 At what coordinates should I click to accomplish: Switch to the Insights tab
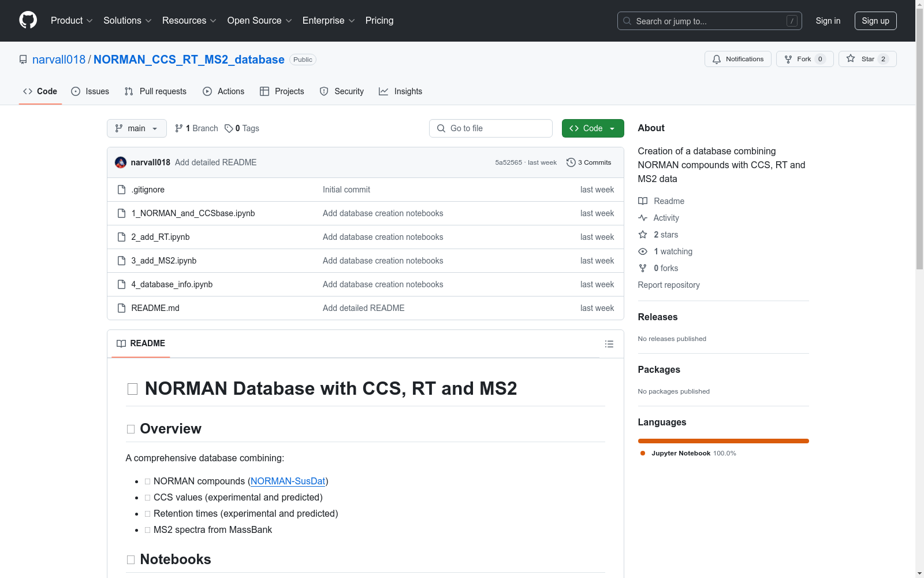(x=400, y=91)
